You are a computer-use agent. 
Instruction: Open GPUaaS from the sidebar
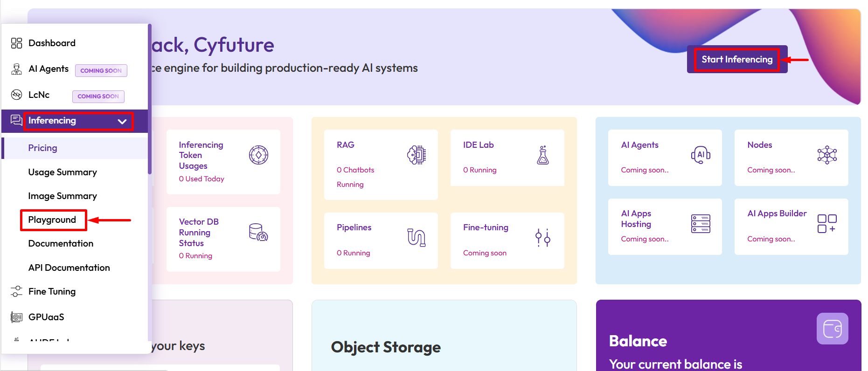[x=46, y=317]
